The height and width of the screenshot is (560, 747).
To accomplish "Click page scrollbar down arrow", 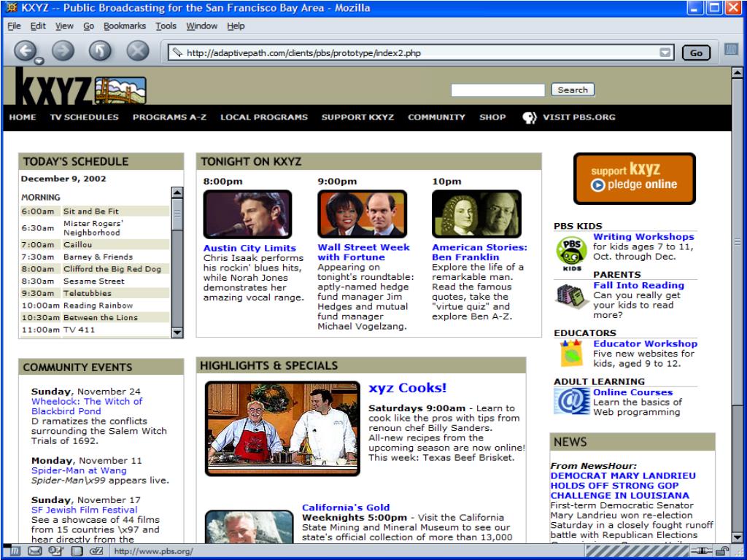I will click(x=737, y=537).
